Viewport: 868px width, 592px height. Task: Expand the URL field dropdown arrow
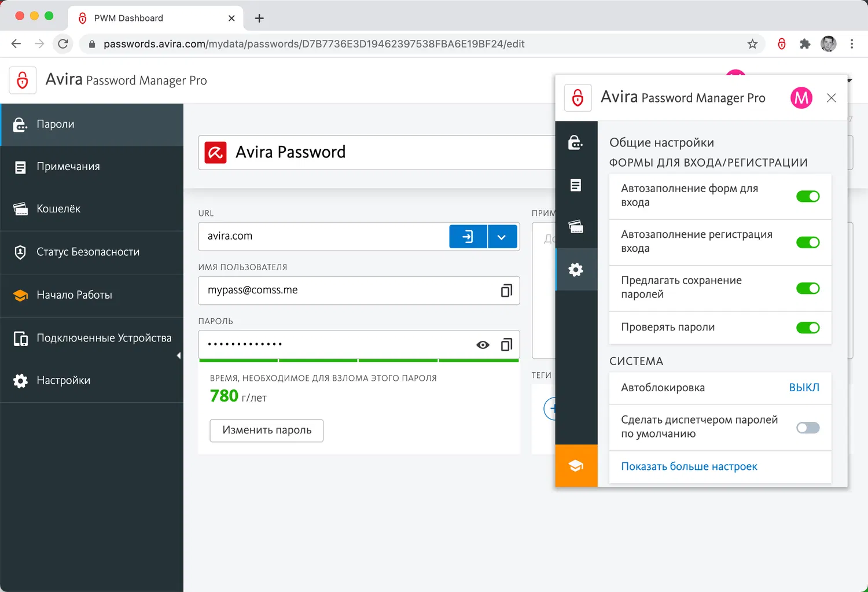click(502, 237)
